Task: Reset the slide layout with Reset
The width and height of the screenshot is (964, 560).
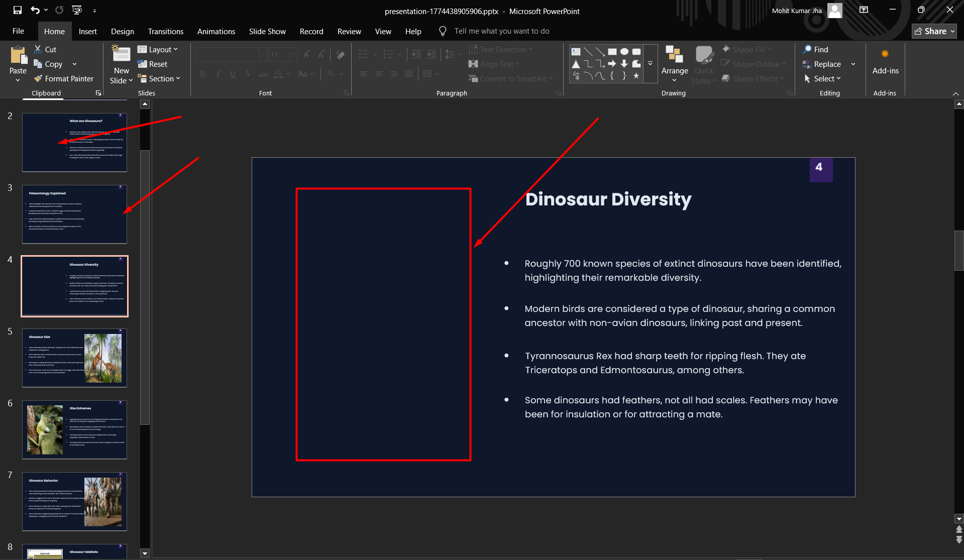Action: [153, 64]
